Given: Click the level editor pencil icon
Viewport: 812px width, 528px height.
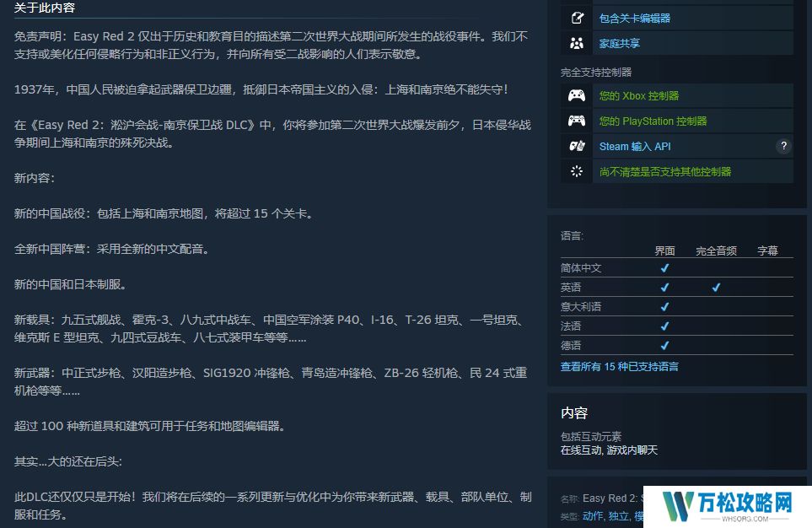Looking at the screenshot, I should 577,18.
